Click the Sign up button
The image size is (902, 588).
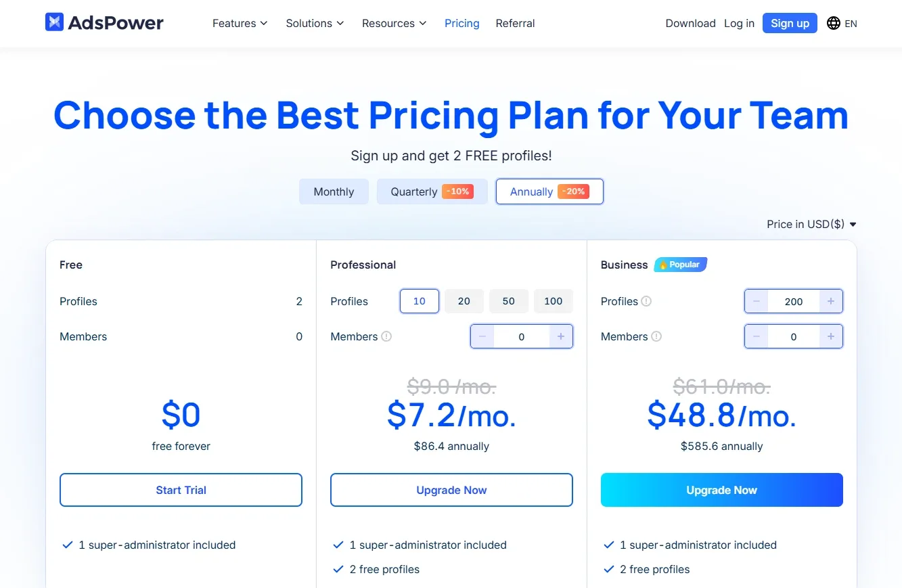790,23
